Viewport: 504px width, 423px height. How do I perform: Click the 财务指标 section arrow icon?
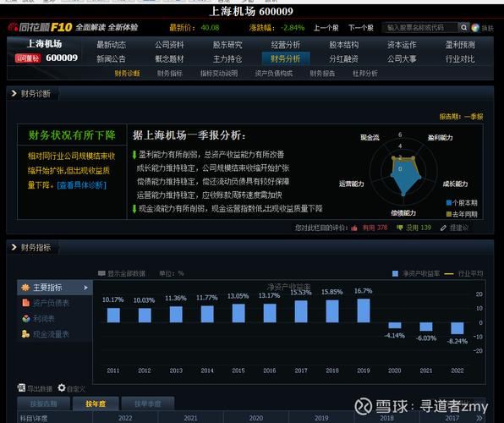[x=14, y=247]
